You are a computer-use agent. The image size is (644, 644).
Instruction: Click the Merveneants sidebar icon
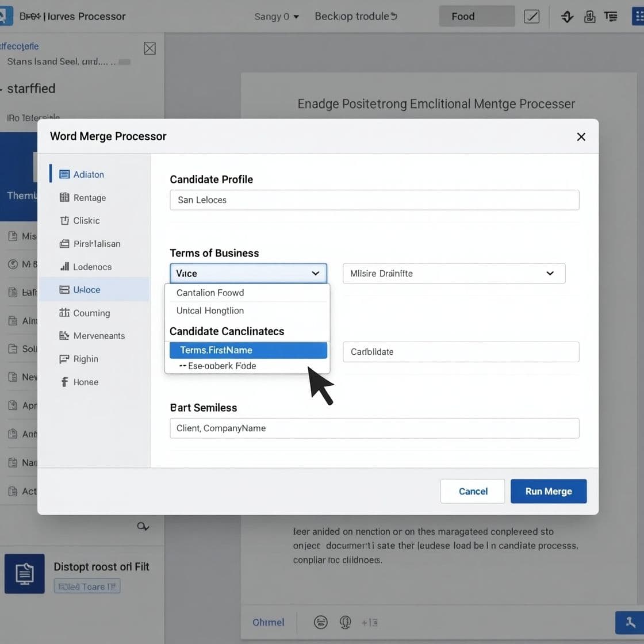(65, 336)
